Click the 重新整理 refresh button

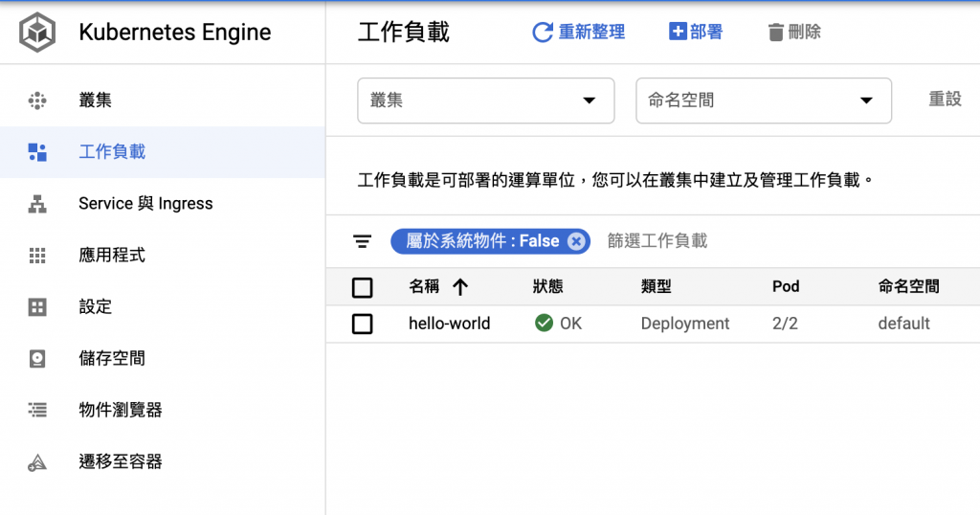pos(578,32)
